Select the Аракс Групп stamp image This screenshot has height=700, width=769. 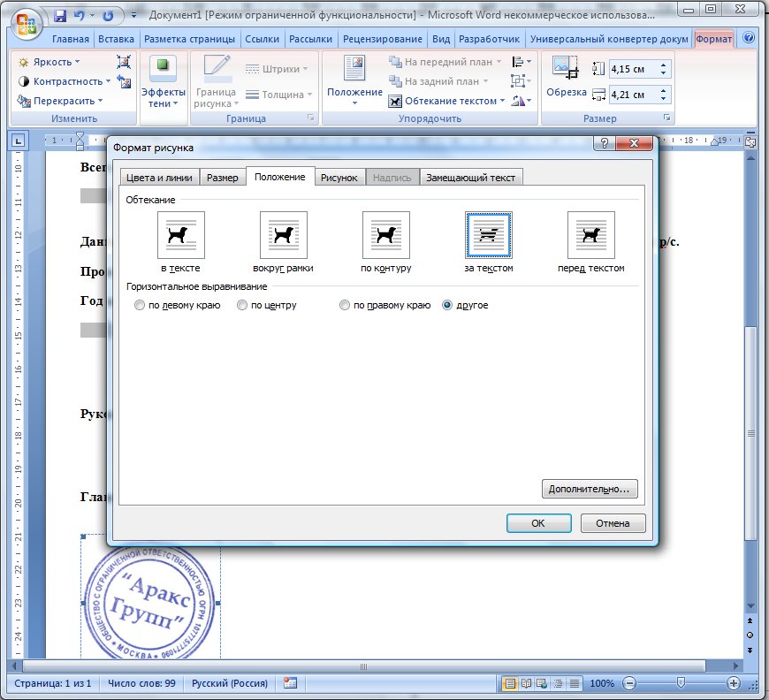click(x=150, y=601)
